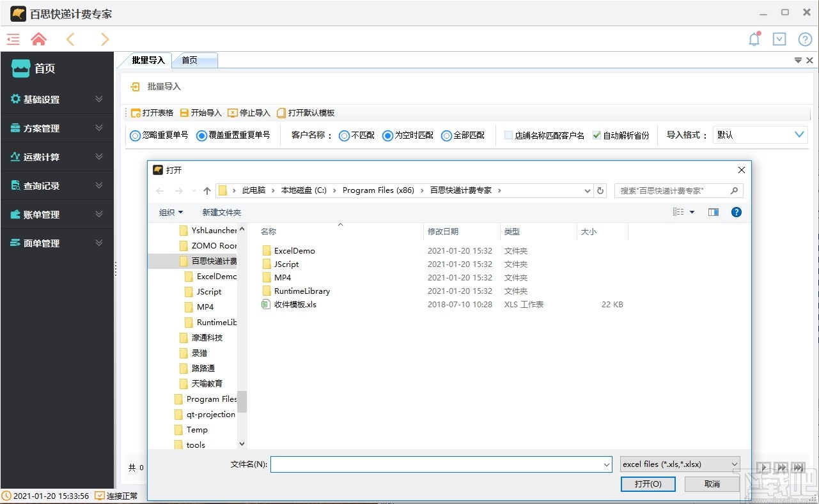The width and height of the screenshot is (819, 504).
Task: Click the notification bell icon
Action: (754, 39)
